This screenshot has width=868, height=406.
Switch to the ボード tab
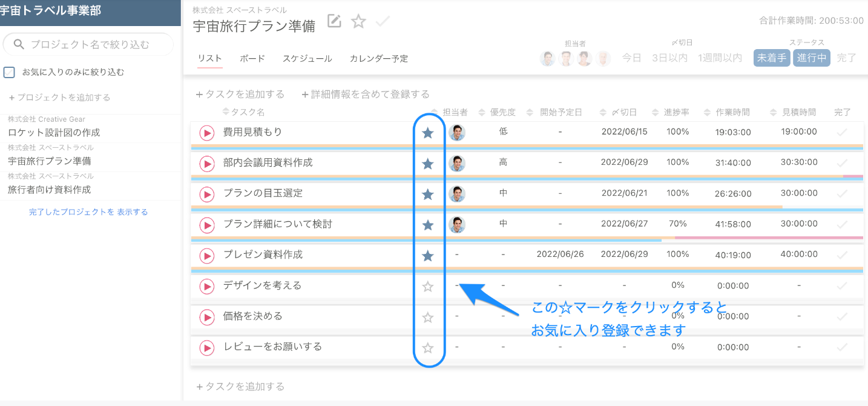click(252, 58)
